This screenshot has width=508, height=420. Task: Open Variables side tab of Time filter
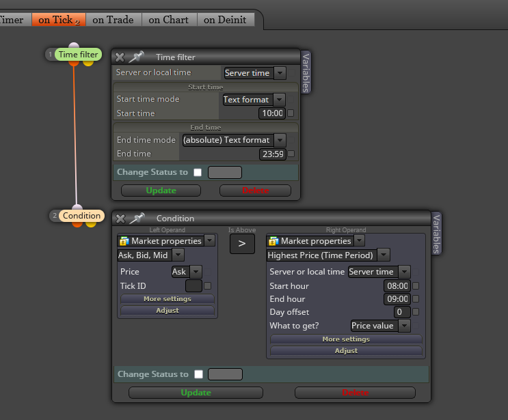click(306, 72)
